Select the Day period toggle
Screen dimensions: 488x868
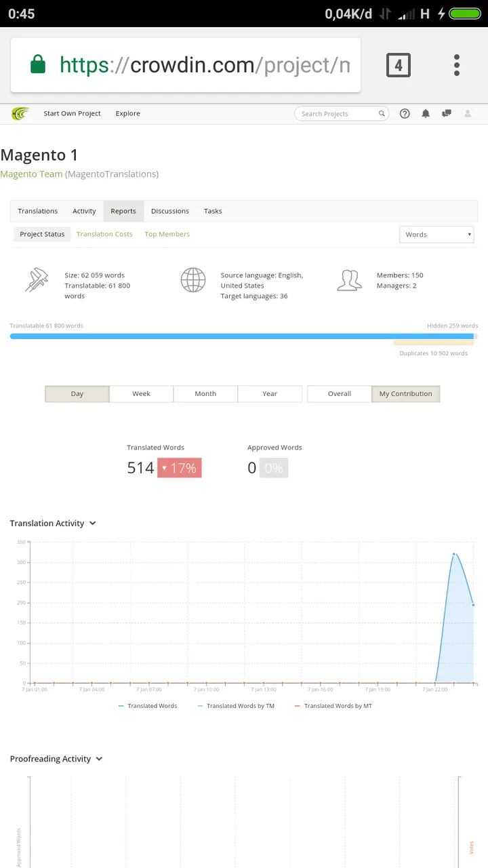click(x=77, y=394)
